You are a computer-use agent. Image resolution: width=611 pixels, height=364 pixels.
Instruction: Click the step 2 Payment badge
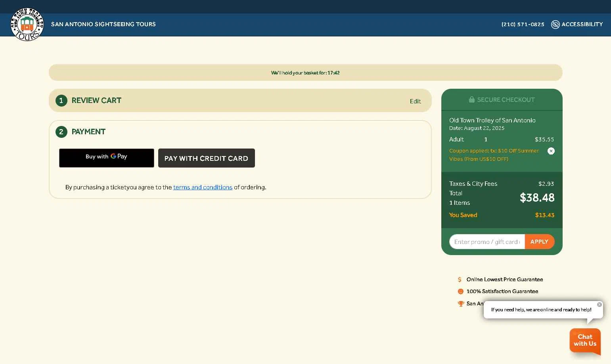pos(61,132)
